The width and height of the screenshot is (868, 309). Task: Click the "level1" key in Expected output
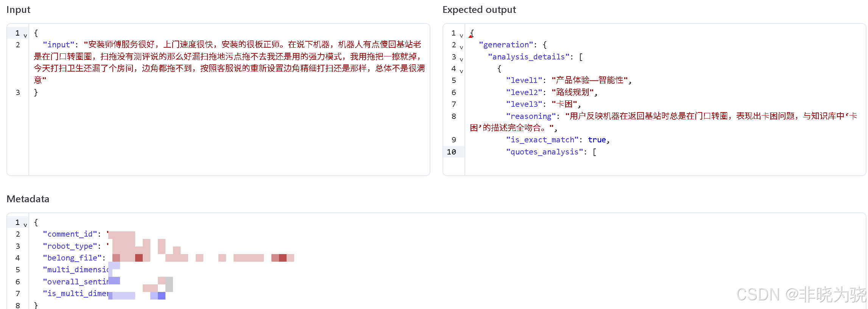tap(524, 80)
